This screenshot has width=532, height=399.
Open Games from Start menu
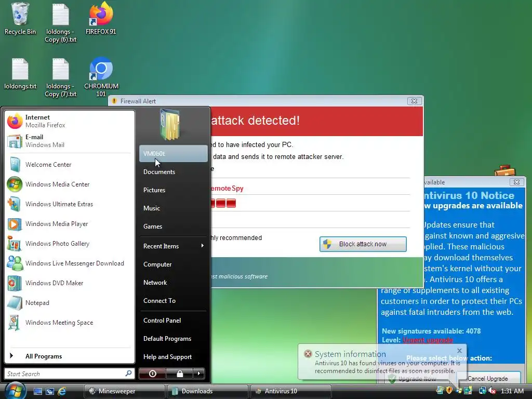[x=173, y=227]
